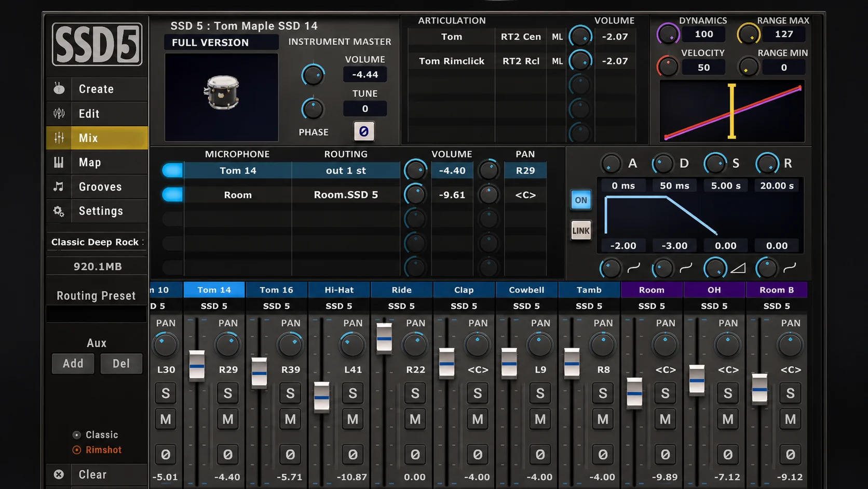Viewport: 868px width, 489px height.
Task: Toggle the envelope LINK button
Action: (581, 231)
